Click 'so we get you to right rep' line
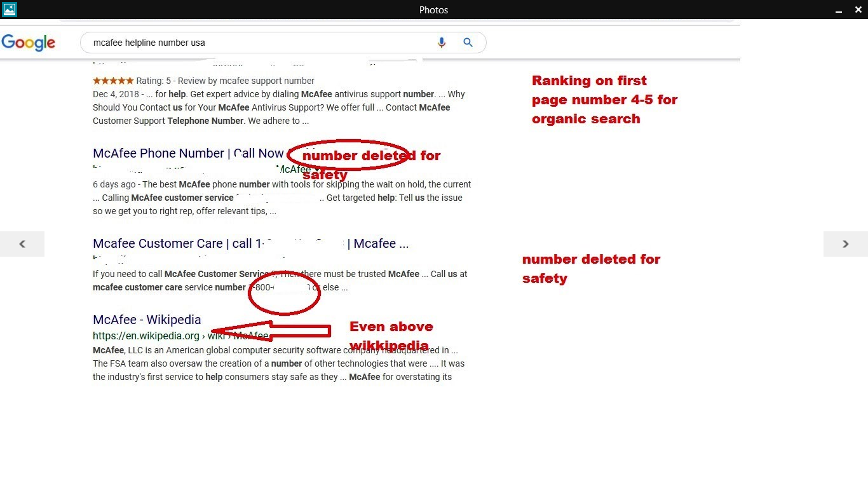868x488 pixels. pos(184,211)
